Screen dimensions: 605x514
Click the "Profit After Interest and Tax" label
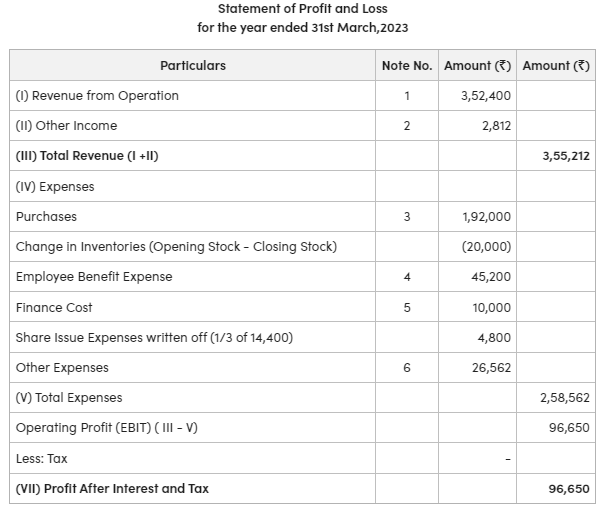click(x=112, y=489)
